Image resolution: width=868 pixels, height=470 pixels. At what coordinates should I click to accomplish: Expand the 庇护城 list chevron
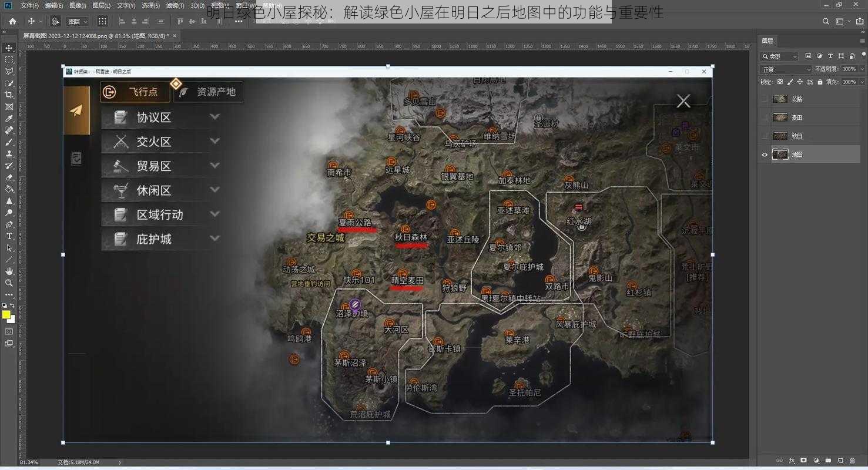(215, 239)
